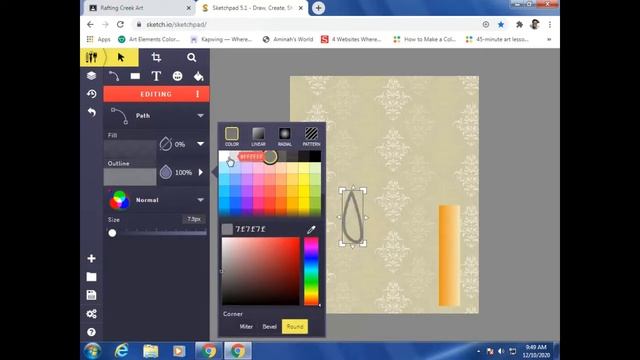The height and width of the screenshot is (360, 640).
Task: Select Miter corner style
Action: (x=246, y=327)
